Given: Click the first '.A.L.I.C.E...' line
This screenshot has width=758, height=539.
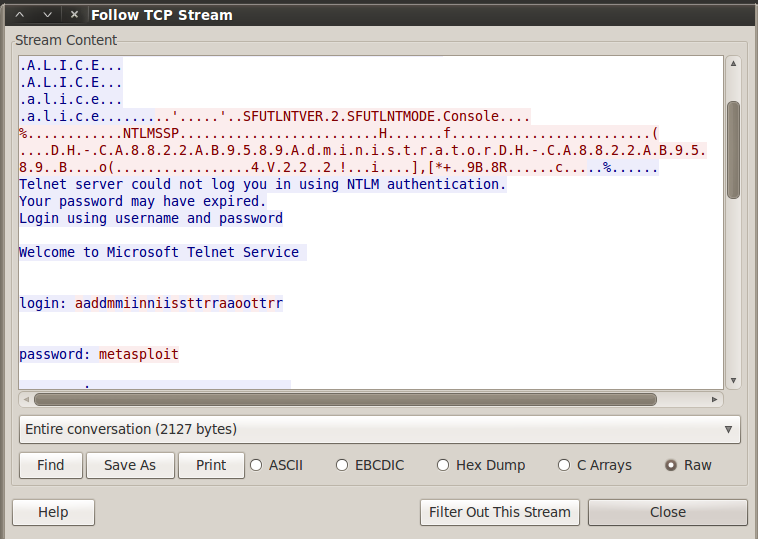Looking at the screenshot, I should [x=71, y=65].
